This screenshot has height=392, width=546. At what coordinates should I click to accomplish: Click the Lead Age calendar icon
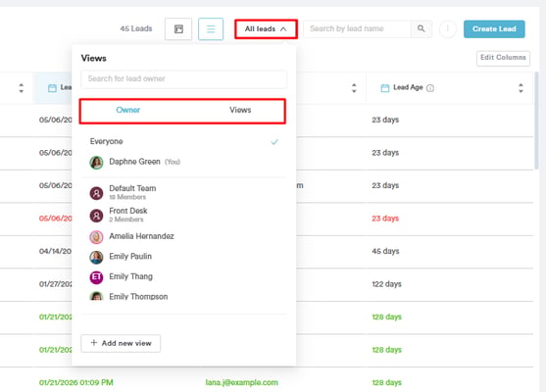[385, 88]
